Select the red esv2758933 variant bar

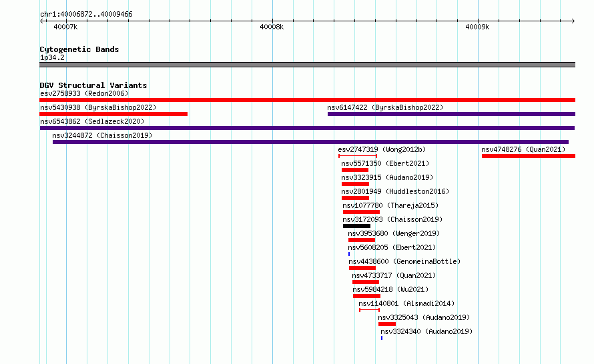pyautogui.click(x=307, y=100)
